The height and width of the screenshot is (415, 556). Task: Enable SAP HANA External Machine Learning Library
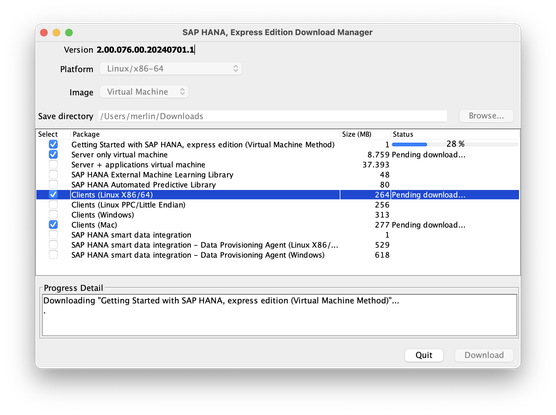(53, 175)
